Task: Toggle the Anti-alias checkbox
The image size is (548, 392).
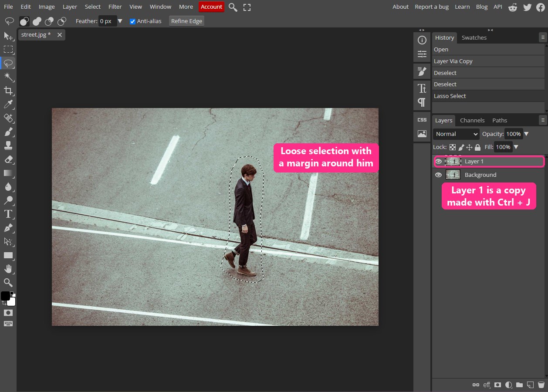Action: pos(132,21)
